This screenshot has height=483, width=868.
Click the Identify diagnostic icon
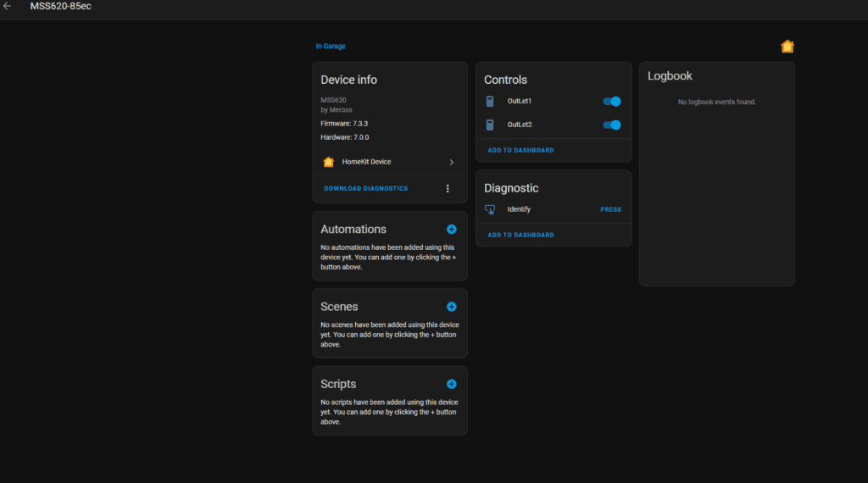pyautogui.click(x=490, y=209)
